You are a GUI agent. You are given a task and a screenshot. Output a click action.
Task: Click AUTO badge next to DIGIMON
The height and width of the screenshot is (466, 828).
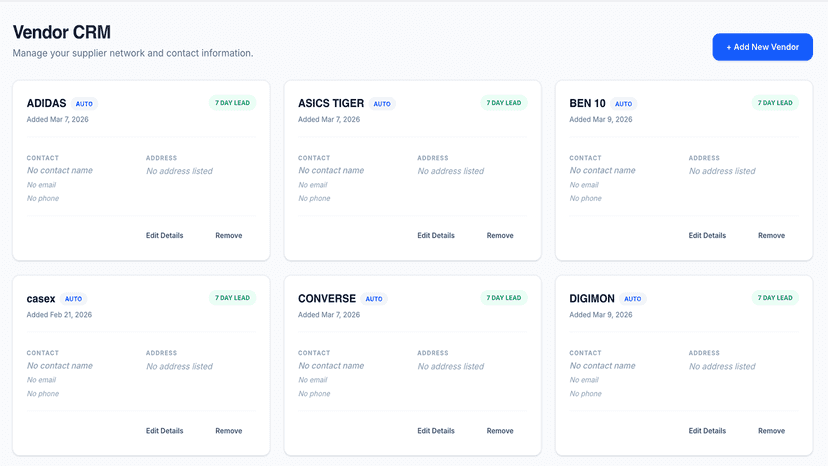pyautogui.click(x=633, y=299)
